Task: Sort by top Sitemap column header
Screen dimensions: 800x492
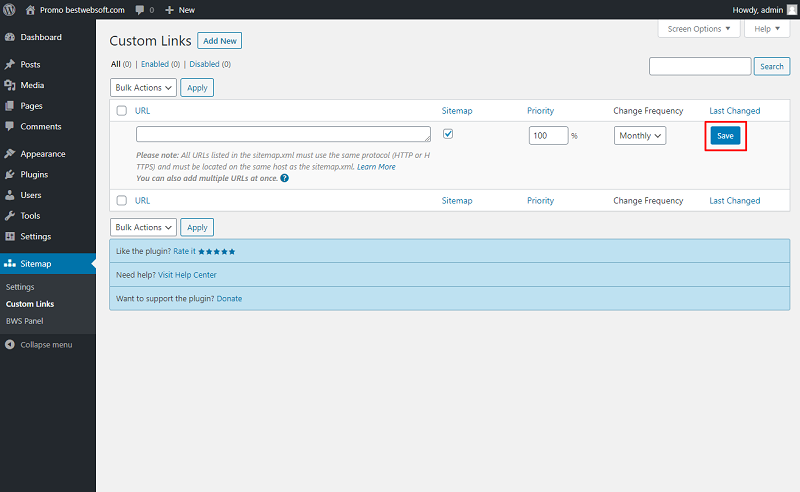Action: (x=457, y=111)
